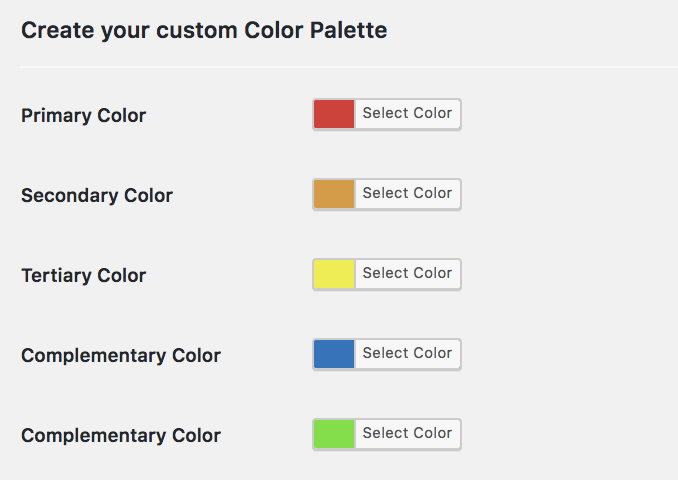Image resolution: width=678 pixels, height=480 pixels.
Task: Open the yellow Tertiary Color swatch
Action: coord(334,274)
